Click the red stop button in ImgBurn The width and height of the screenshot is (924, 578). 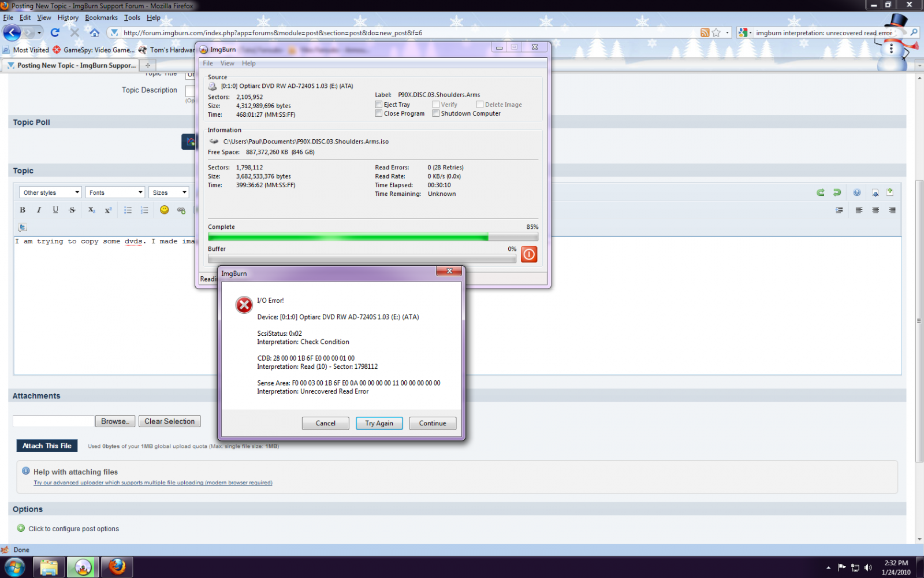click(529, 254)
